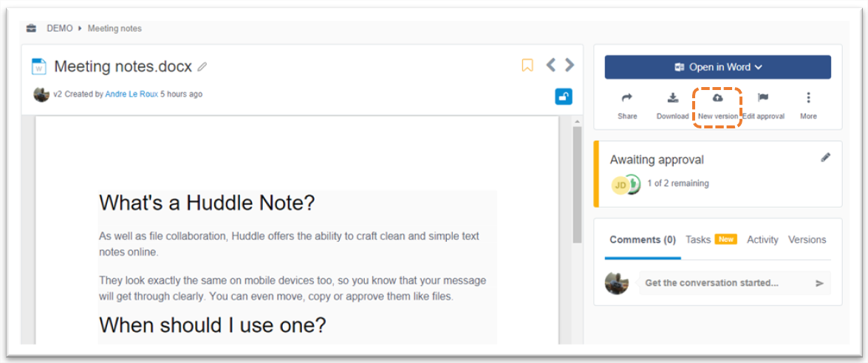Share the document
This screenshot has height=363, width=868.
tap(627, 106)
